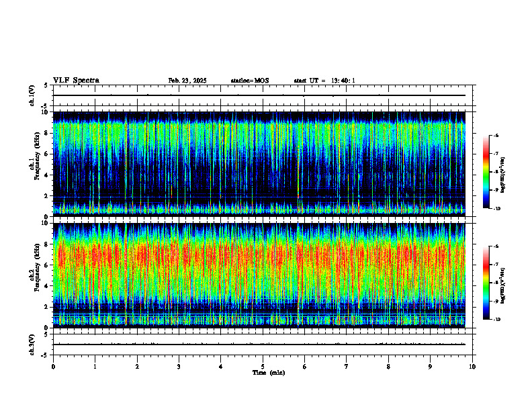Click time axis tick label '9'
This screenshot has width=532, height=411.
pos(430,367)
